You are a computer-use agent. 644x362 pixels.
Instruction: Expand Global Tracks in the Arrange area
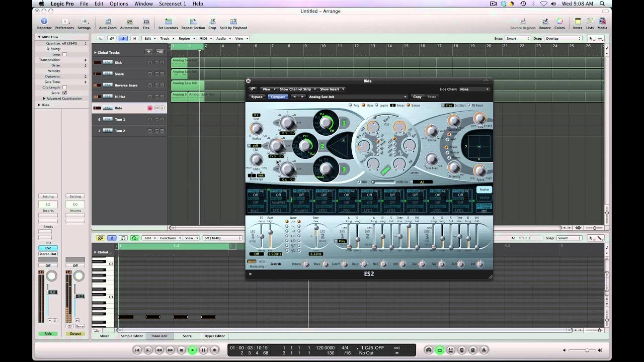click(95, 52)
